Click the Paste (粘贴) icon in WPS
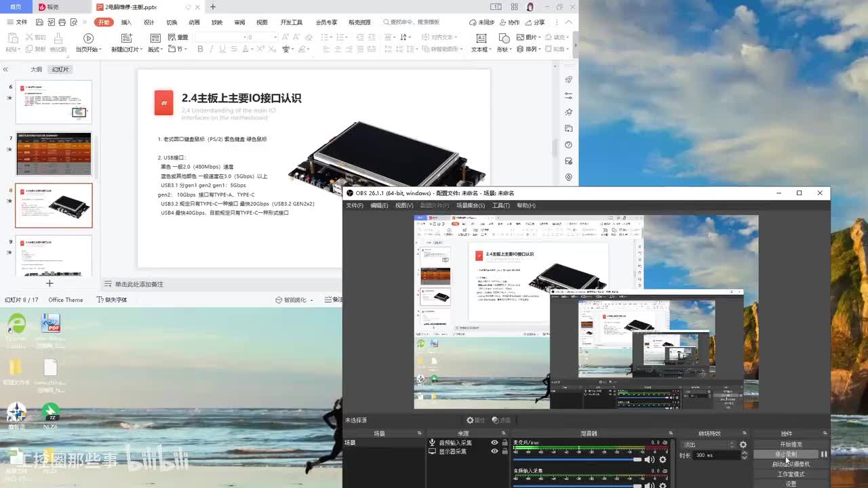Screen dimensions: 868x488 12,39
